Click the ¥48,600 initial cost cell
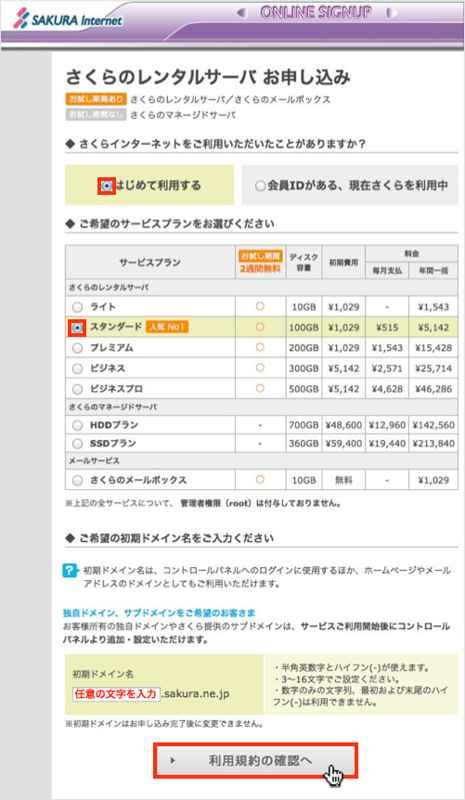This screenshot has width=465, height=800. (x=344, y=425)
